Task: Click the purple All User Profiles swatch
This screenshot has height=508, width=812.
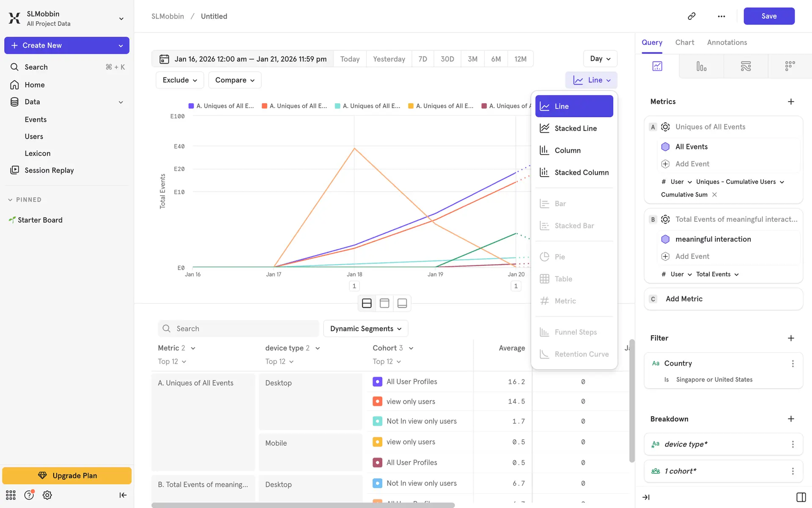Action: coord(377,381)
